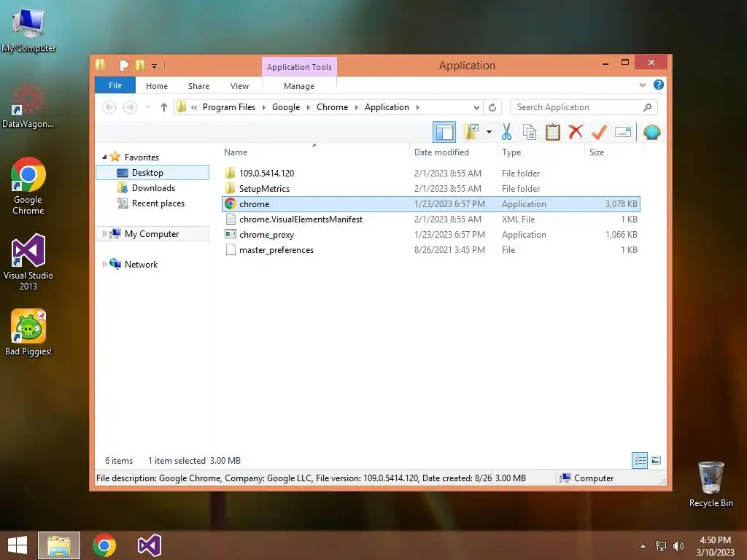The height and width of the screenshot is (560, 747).
Task: Expand the Network tree node
Action: point(104,264)
